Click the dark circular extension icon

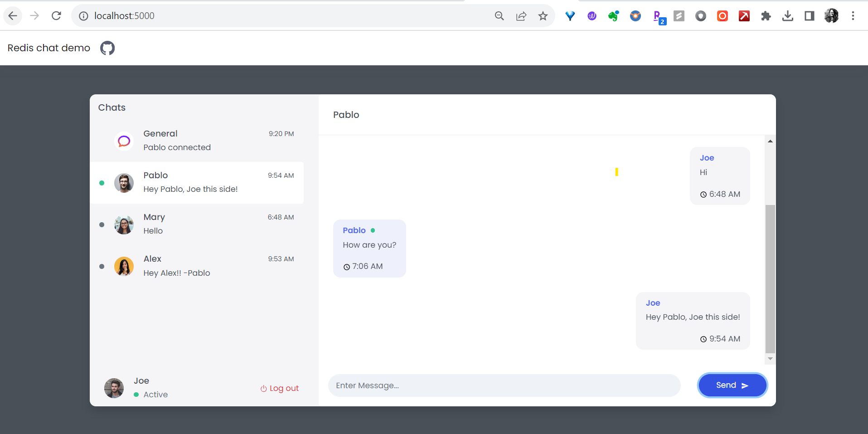701,16
